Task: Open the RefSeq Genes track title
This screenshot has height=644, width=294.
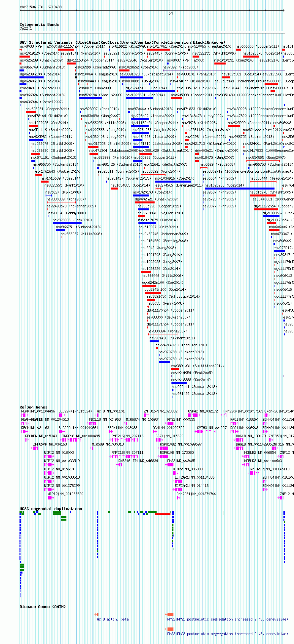Action: (33, 407)
